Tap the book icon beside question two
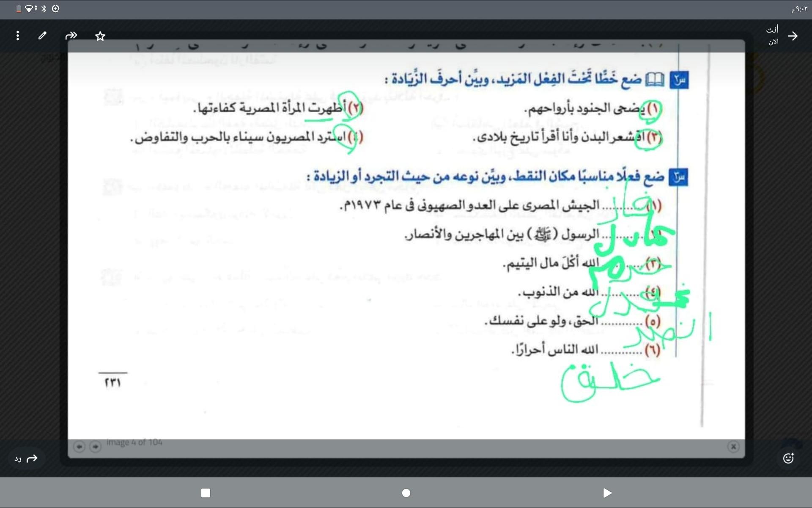Viewport: 812px width, 508px height. click(x=655, y=79)
